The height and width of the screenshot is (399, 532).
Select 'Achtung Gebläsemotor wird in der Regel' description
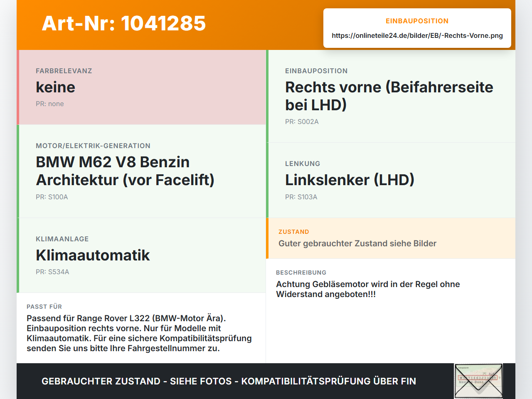tap(368, 289)
